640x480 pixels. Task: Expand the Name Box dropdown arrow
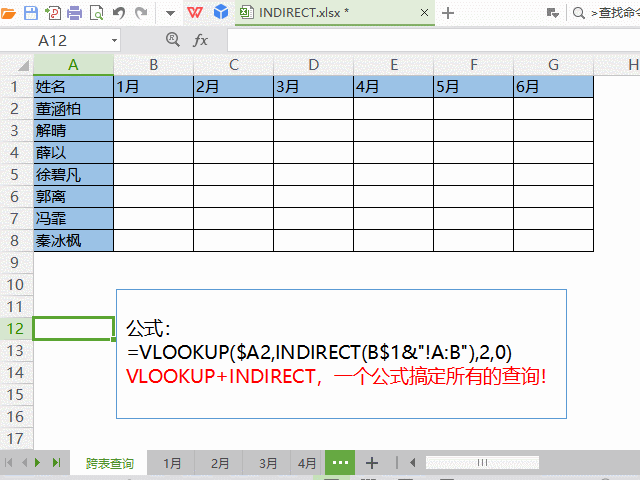click(x=114, y=40)
